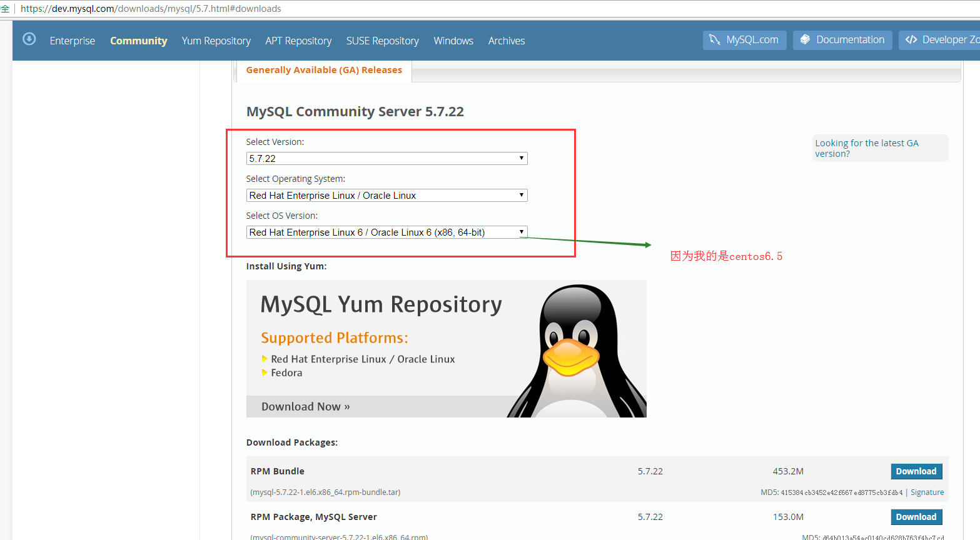The height and width of the screenshot is (540, 980).
Task: Open the Archives menu item
Action: click(x=507, y=41)
